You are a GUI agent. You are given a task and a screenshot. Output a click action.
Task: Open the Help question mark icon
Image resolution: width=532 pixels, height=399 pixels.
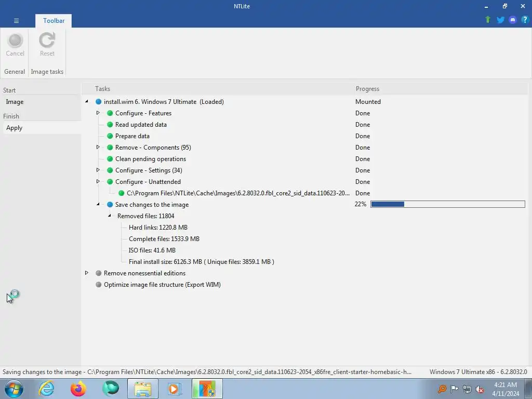coord(525,20)
